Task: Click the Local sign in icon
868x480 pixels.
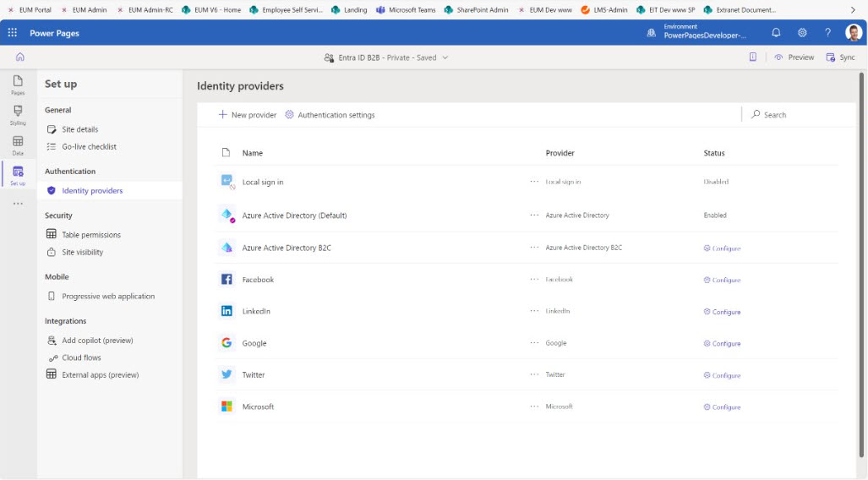Action: pyautogui.click(x=227, y=182)
